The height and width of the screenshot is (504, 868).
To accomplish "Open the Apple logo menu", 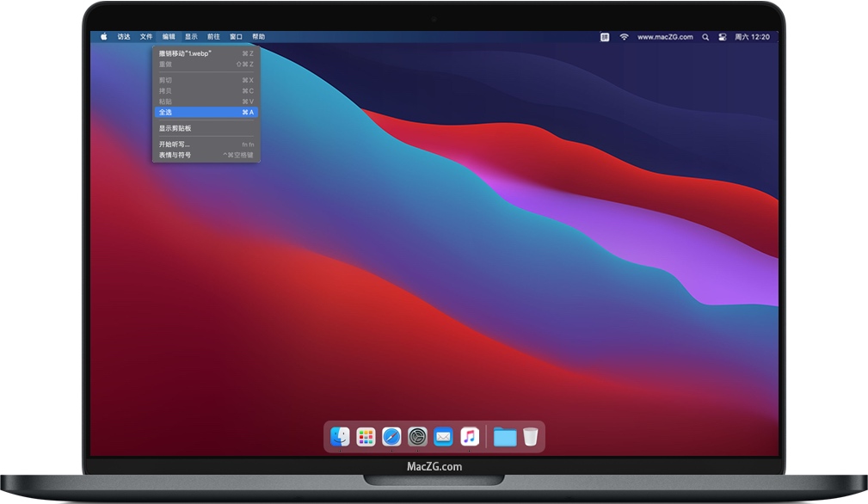I will pos(104,37).
